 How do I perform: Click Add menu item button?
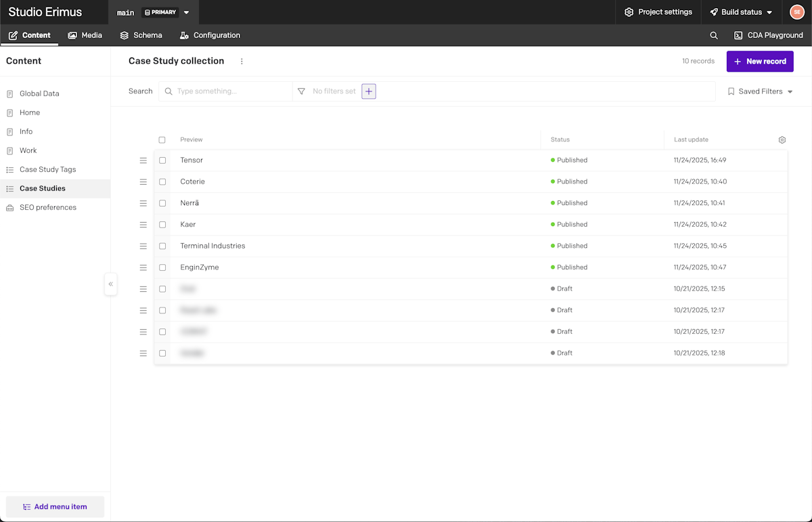point(55,506)
